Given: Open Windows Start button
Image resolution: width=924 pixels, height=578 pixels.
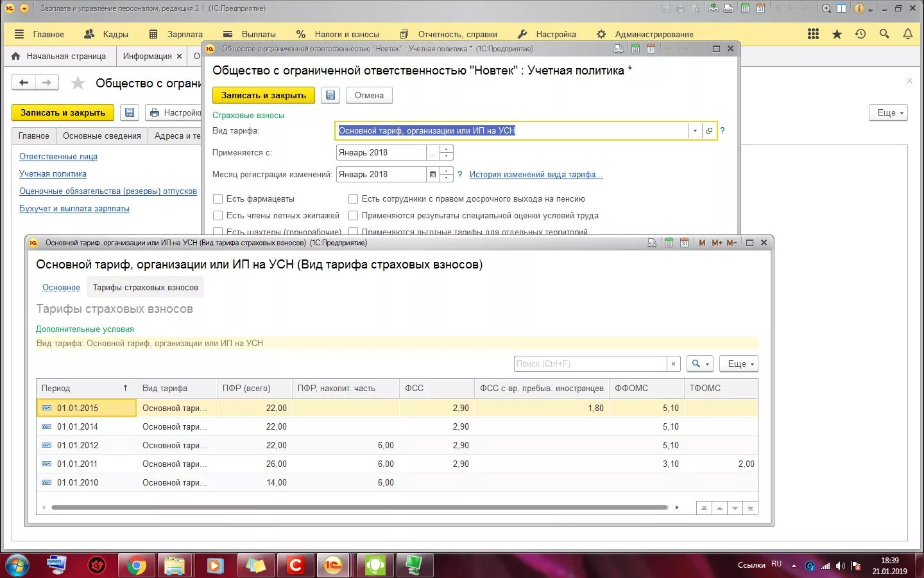Looking at the screenshot, I should click(17, 565).
